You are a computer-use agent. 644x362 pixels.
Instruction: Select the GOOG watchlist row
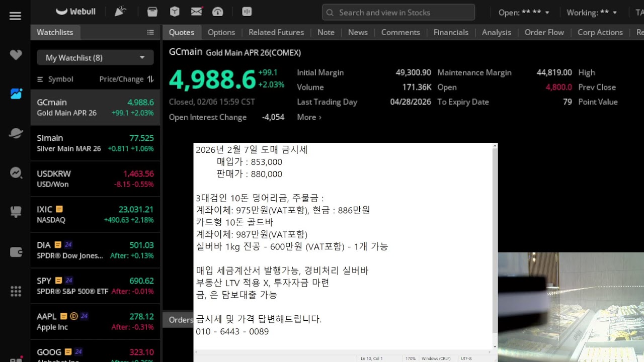coord(95,351)
